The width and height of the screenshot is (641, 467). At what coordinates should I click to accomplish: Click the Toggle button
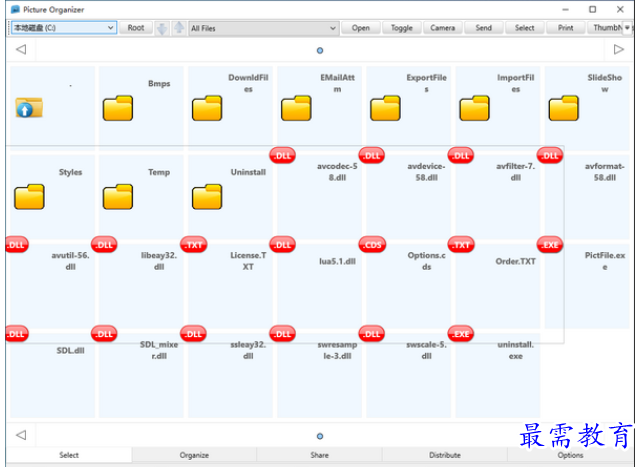click(401, 28)
